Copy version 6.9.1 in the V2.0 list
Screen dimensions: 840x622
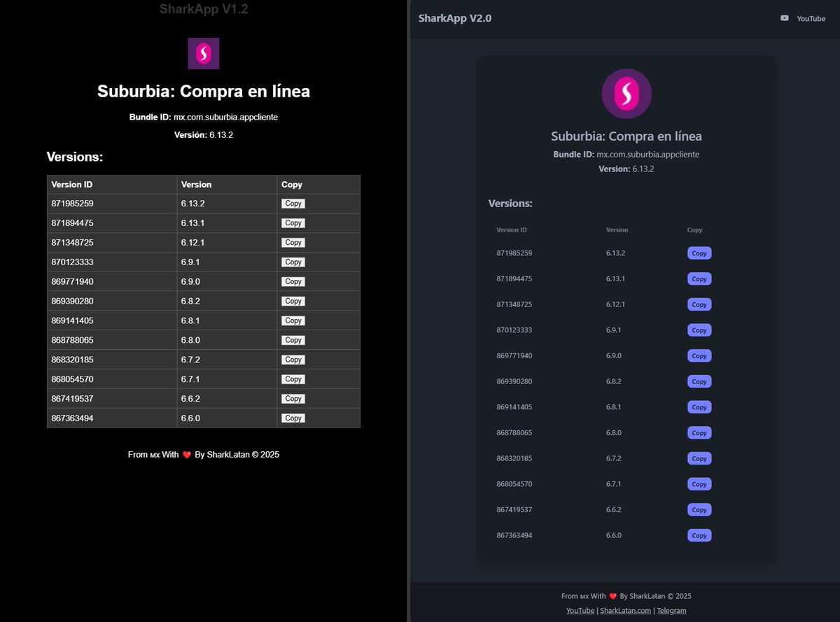click(x=699, y=330)
